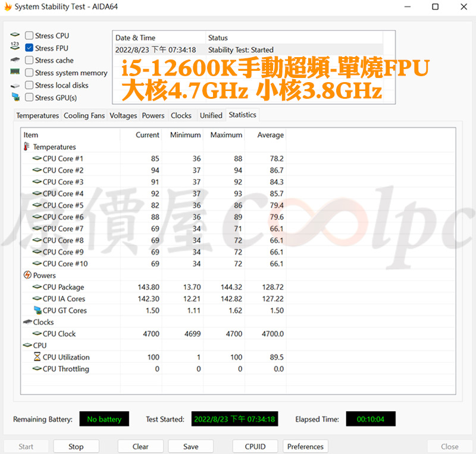
Task: Click the GPU icon beside CPU GT Cores
Action: 37,310
